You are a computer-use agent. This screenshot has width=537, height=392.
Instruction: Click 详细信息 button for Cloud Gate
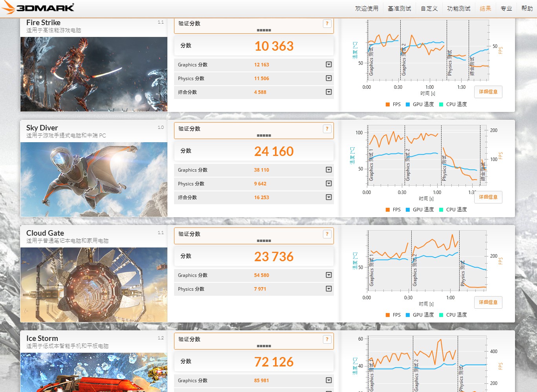(488, 302)
